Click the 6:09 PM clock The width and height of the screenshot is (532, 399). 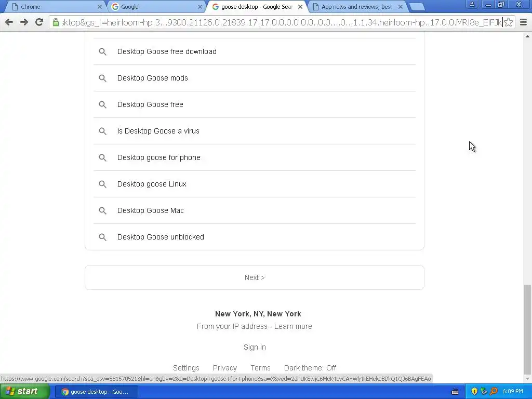(513, 392)
